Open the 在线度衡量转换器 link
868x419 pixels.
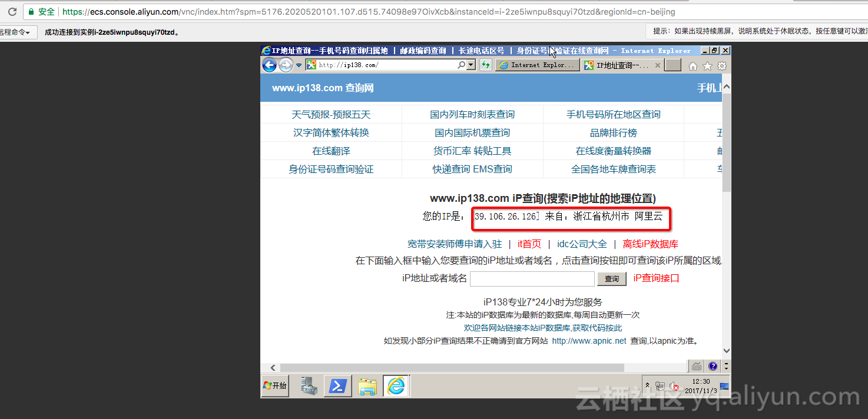click(x=614, y=151)
